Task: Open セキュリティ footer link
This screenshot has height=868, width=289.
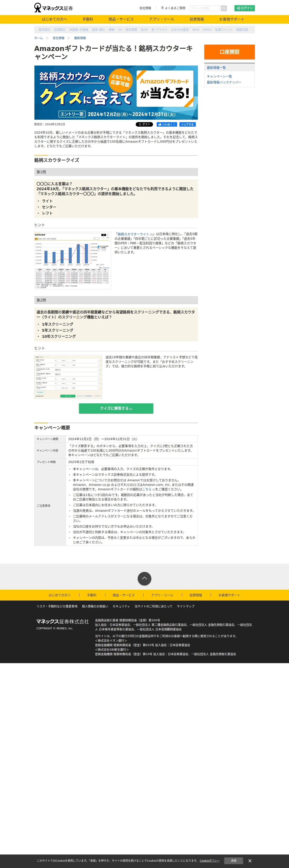Action: pos(121,606)
